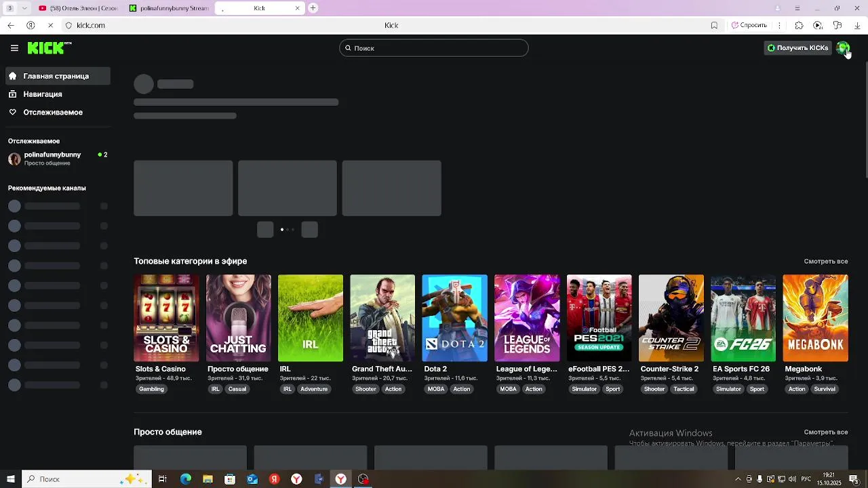Open the EA Sports FC 26 thumbnail
The image size is (868, 488).
pyautogui.click(x=743, y=318)
